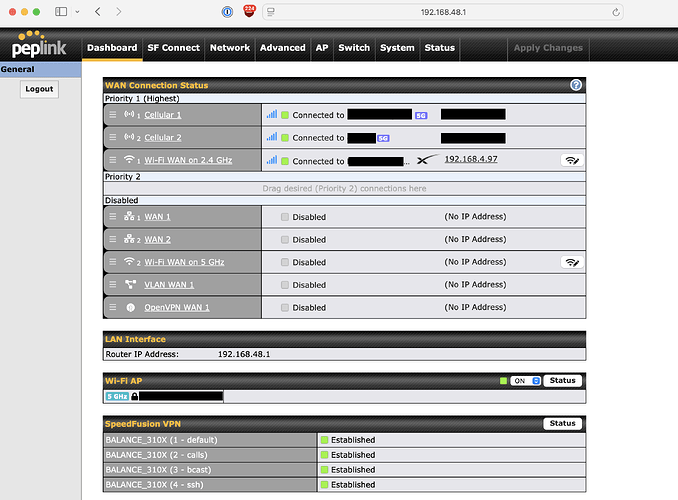Screen dimensions: 678x500
Task: Click Apply Changes
Action: (548, 48)
